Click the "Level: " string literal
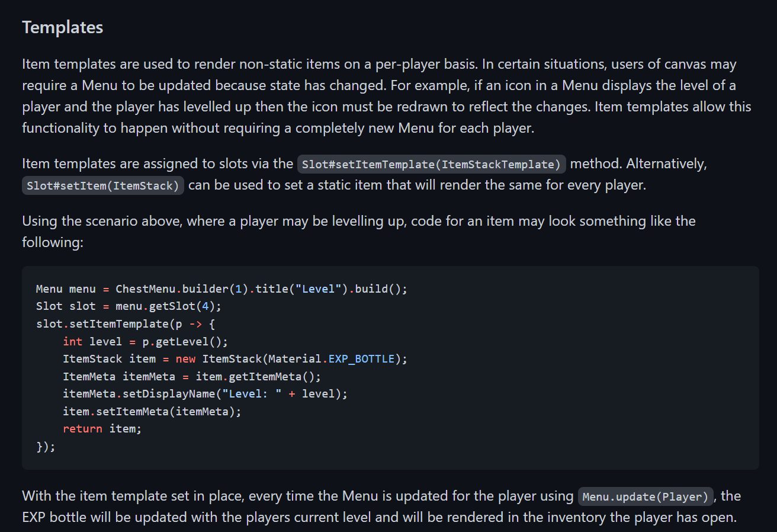 [x=255, y=394]
